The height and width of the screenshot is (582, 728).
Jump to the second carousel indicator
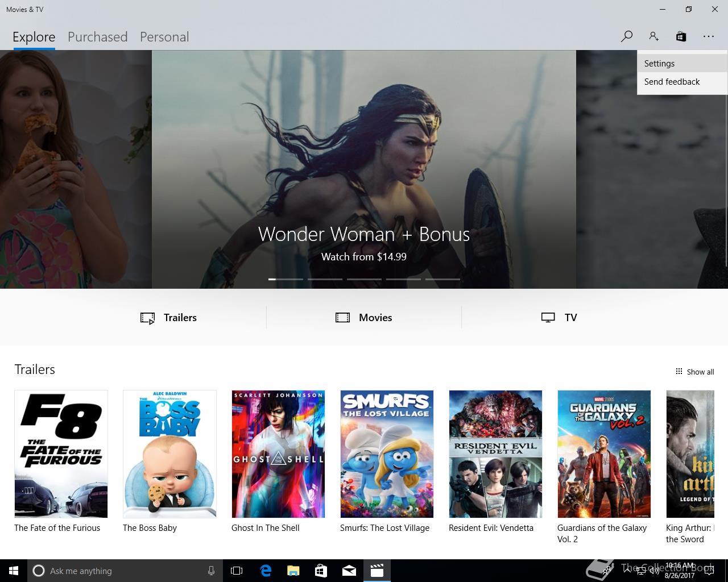pyautogui.click(x=325, y=279)
